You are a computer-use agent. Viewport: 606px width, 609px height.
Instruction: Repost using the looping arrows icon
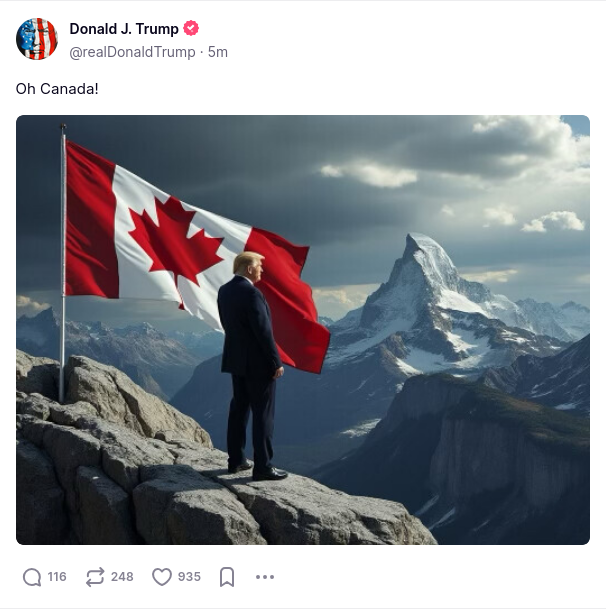(x=95, y=577)
